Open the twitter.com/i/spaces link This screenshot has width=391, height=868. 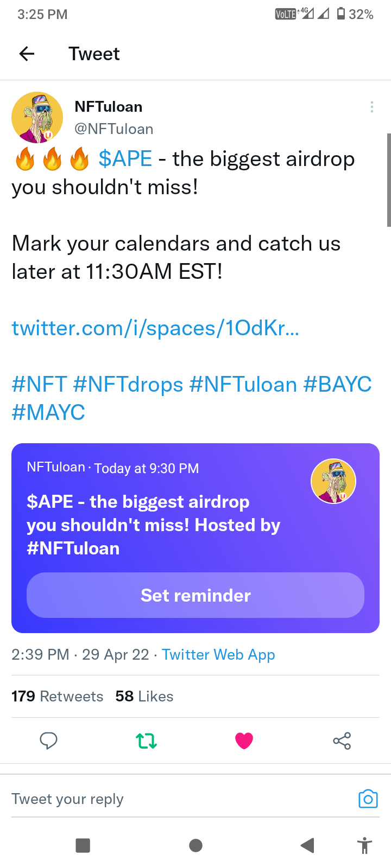pyautogui.click(x=155, y=328)
